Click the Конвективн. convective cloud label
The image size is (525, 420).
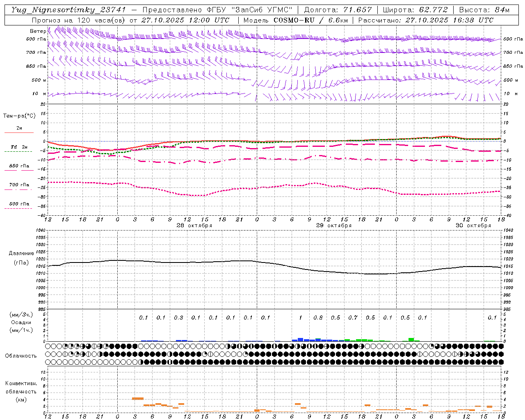(x=21, y=383)
